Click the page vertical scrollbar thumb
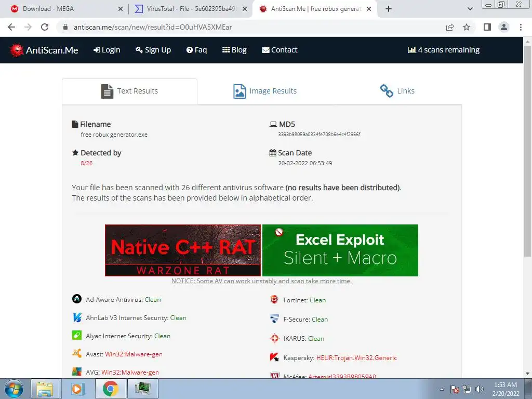Image resolution: width=532 pixels, height=399 pixels. tap(528, 151)
